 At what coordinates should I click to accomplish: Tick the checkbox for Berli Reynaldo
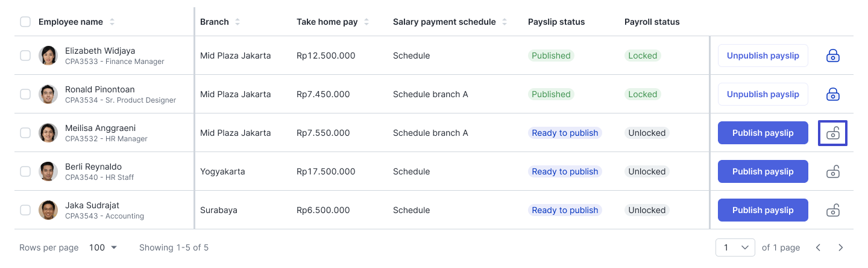(25, 171)
